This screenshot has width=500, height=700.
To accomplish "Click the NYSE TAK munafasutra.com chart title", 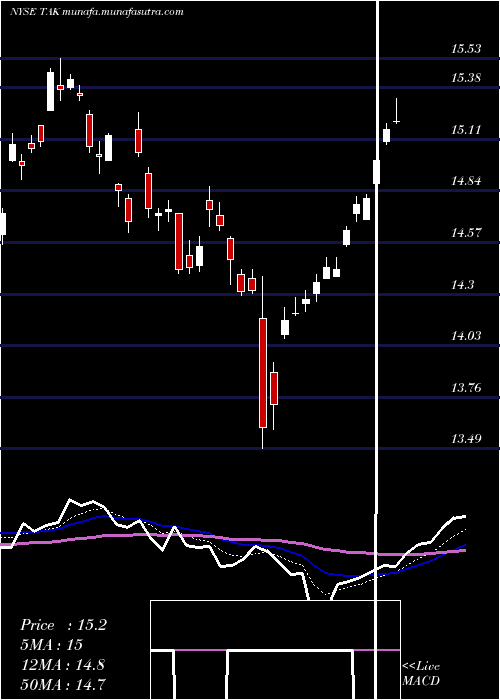I will tap(97, 12).
